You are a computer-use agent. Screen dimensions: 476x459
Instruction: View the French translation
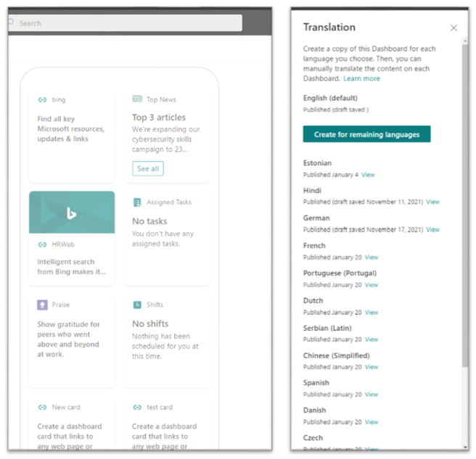point(372,257)
